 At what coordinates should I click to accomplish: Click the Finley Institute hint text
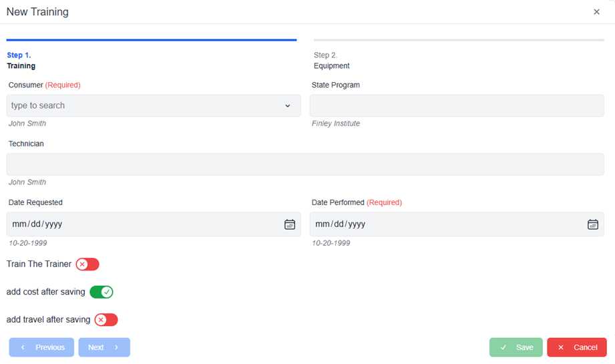[336, 124]
